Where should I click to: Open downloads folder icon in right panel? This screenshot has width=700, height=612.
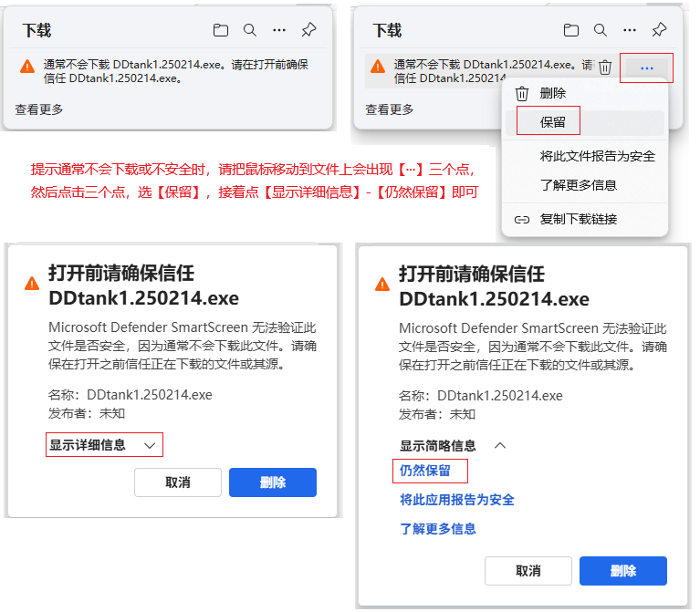click(x=571, y=30)
